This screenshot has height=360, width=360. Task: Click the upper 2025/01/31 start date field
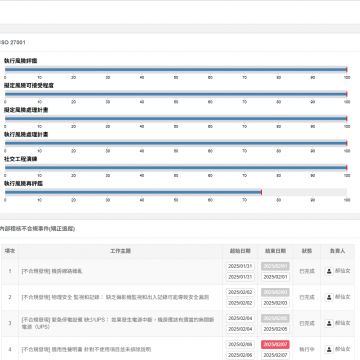coord(240,266)
